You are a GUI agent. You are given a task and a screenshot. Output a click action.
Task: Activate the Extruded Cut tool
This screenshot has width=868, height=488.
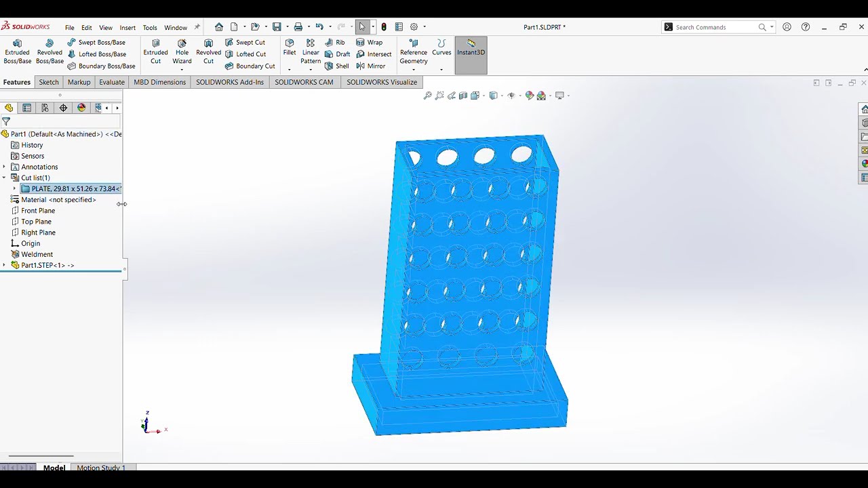pos(155,52)
